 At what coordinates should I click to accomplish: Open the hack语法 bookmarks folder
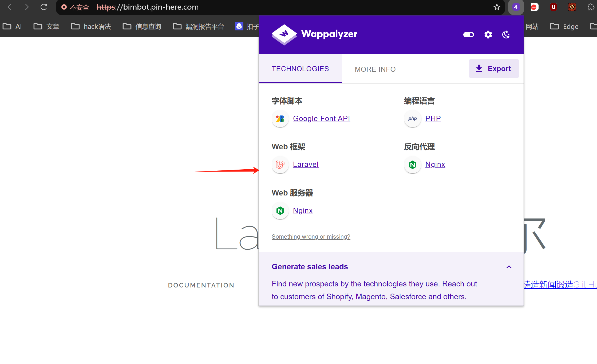91,26
